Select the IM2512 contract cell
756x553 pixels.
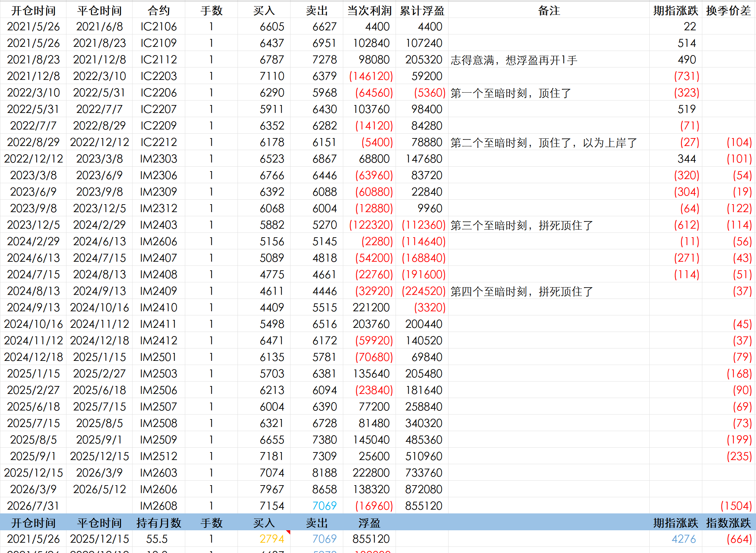click(x=159, y=456)
